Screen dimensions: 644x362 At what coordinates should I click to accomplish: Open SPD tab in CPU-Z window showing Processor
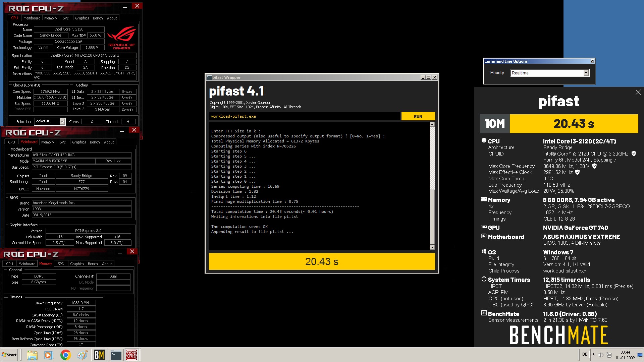click(x=66, y=18)
